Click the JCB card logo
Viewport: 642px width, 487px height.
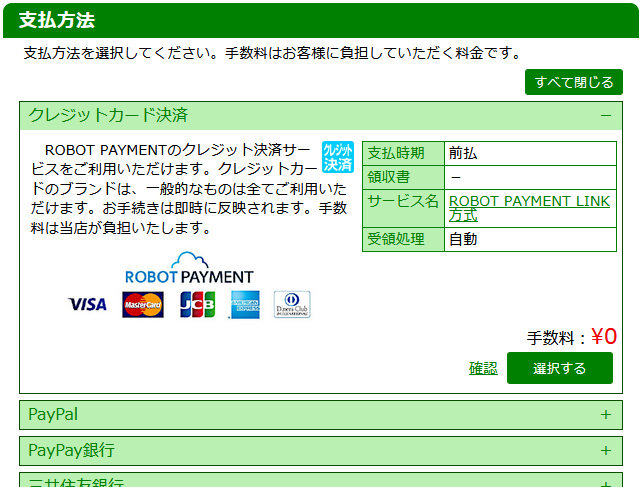(197, 304)
